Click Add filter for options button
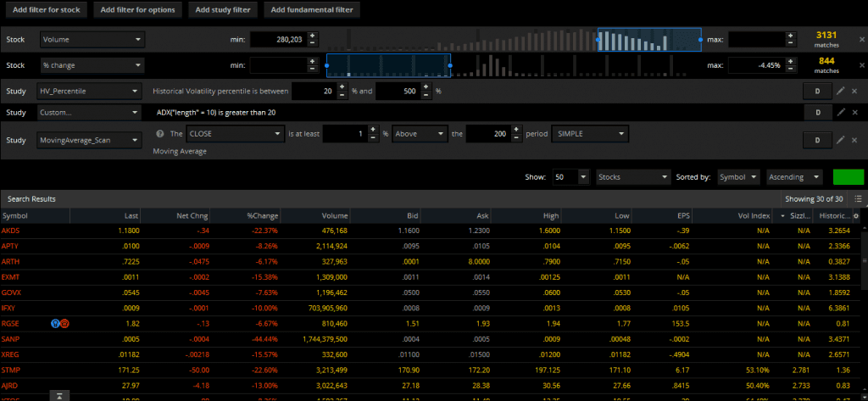 point(138,10)
